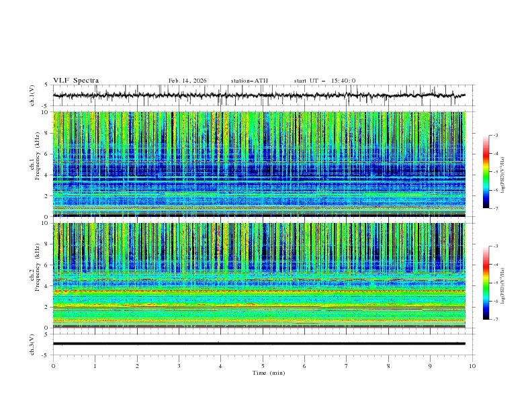The image size is (532, 411).
Task: Click the "ch.3(V)" y-axis label
Action: [x=32, y=343]
